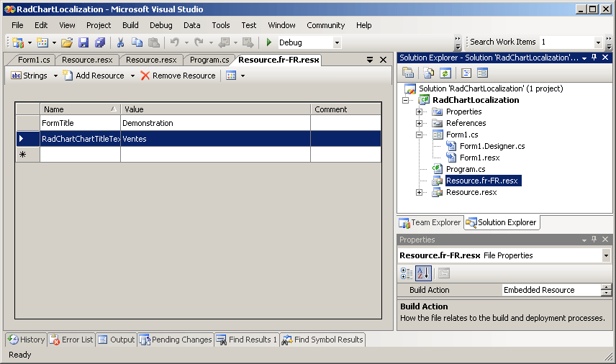616x364 pixels.
Task: Open the active files list dropdown arrow
Action: pos(370,60)
